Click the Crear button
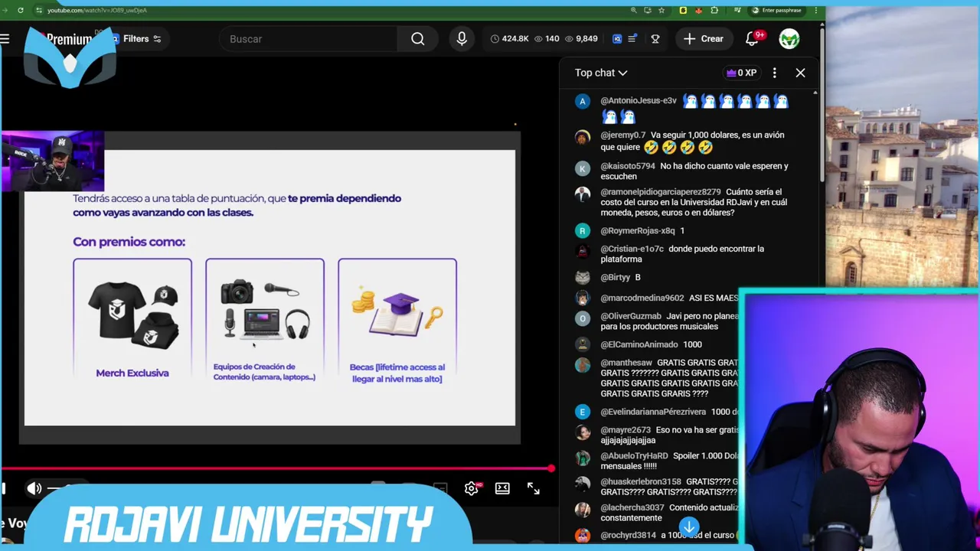This screenshot has height=551, width=980. coord(704,38)
